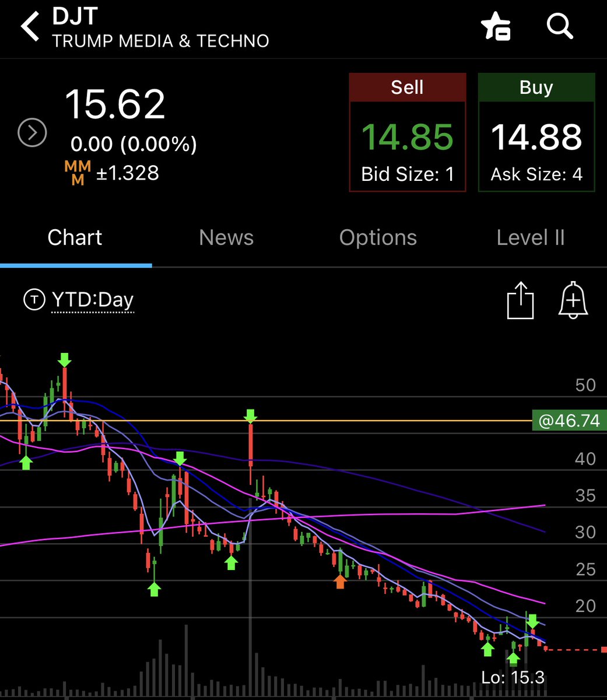The width and height of the screenshot is (607, 700).
Task: Tap the orange MMM market maker move icon
Action: (78, 173)
